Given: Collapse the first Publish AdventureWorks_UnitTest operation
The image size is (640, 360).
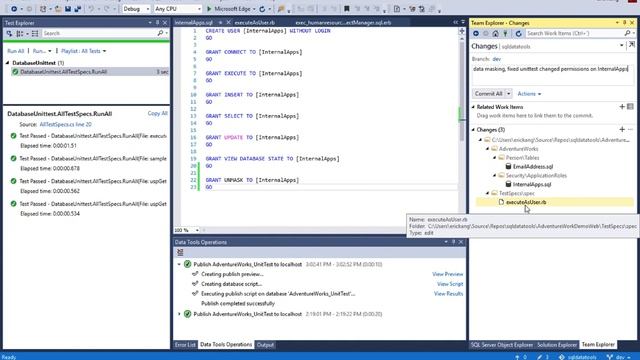Looking at the screenshot, I should (x=179, y=264).
